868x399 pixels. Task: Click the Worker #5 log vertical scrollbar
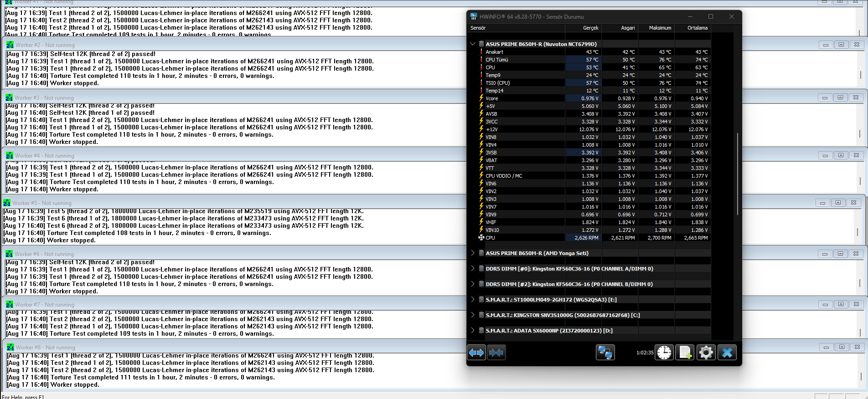[x=858, y=232]
